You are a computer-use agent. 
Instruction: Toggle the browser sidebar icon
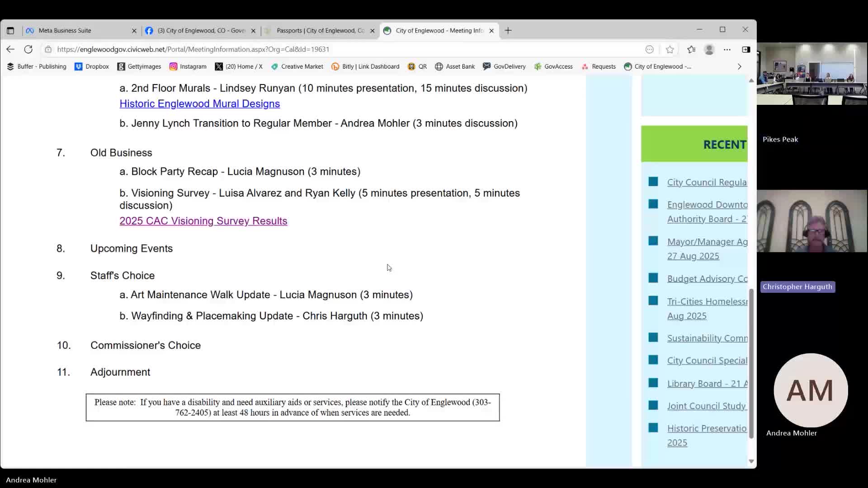click(746, 49)
